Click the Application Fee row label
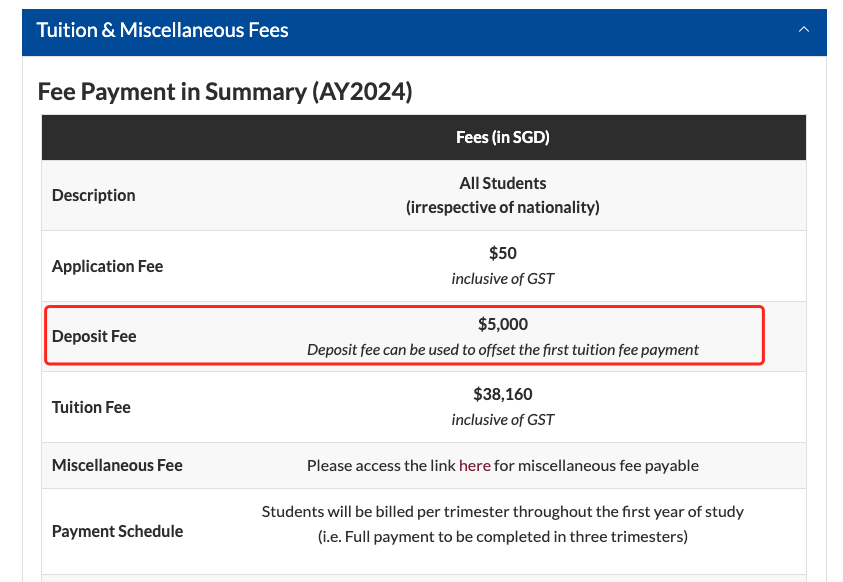Viewport: 843px width, 582px height. pos(108,266)
